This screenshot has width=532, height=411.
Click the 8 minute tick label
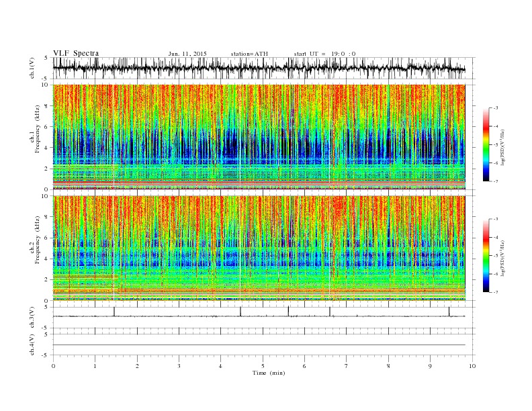388,366
